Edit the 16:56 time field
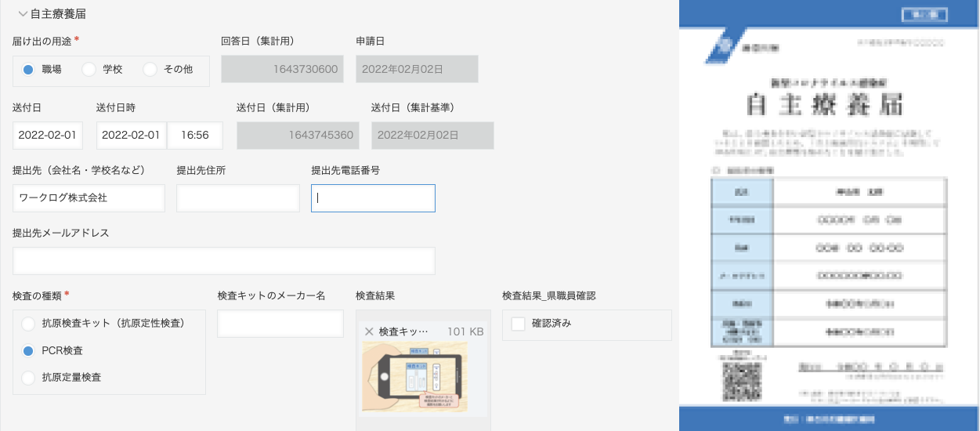 pos(195,135)
